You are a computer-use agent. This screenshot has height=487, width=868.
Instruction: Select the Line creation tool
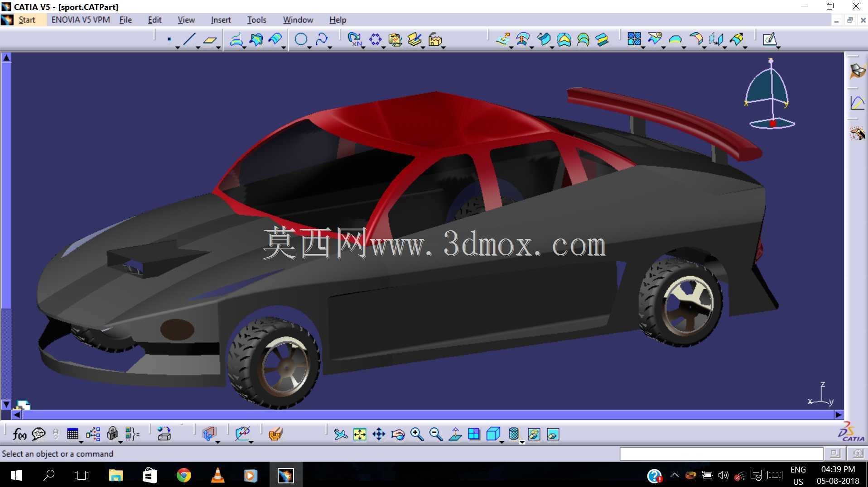tap(189, 39)
